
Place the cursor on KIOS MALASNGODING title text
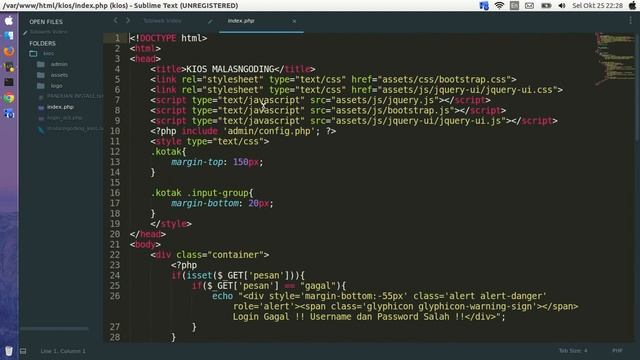230,69
